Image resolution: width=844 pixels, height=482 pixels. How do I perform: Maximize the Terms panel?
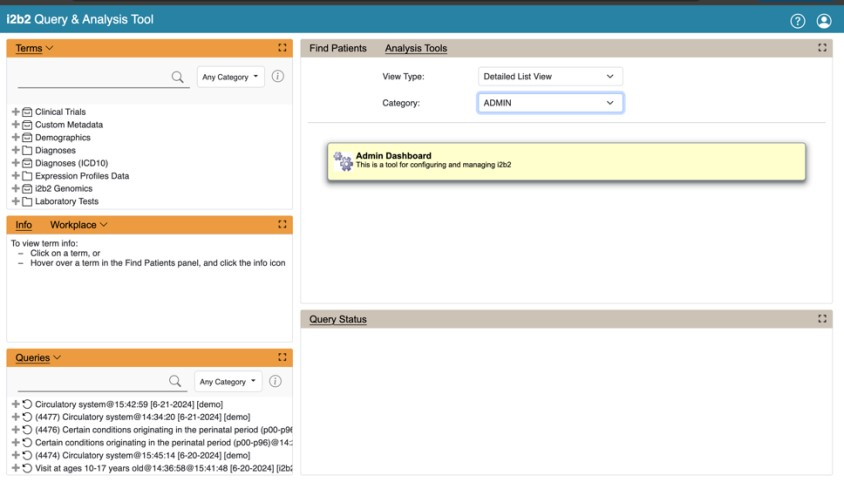(x=282, y=48)
